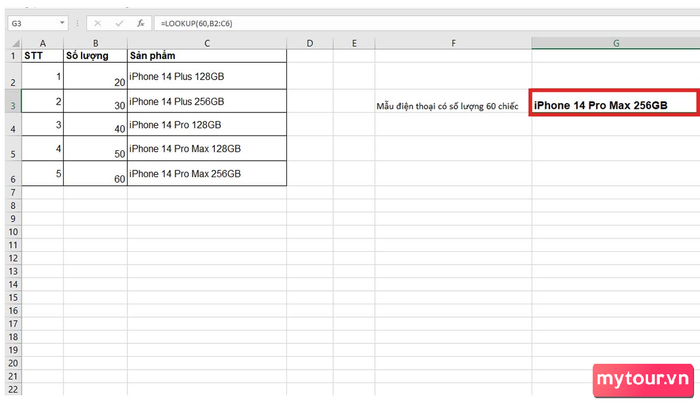The width and height of the screenshot is (700, 405).
Task: Select row 3 header
Action: (13, 101)
